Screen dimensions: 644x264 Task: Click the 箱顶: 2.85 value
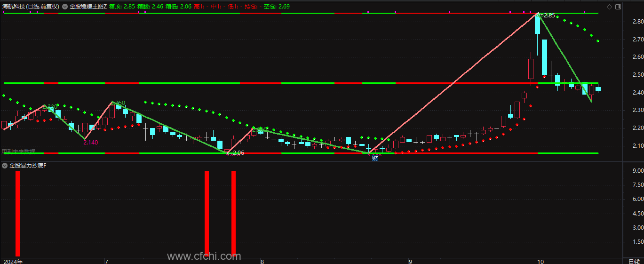pos(122,7)
